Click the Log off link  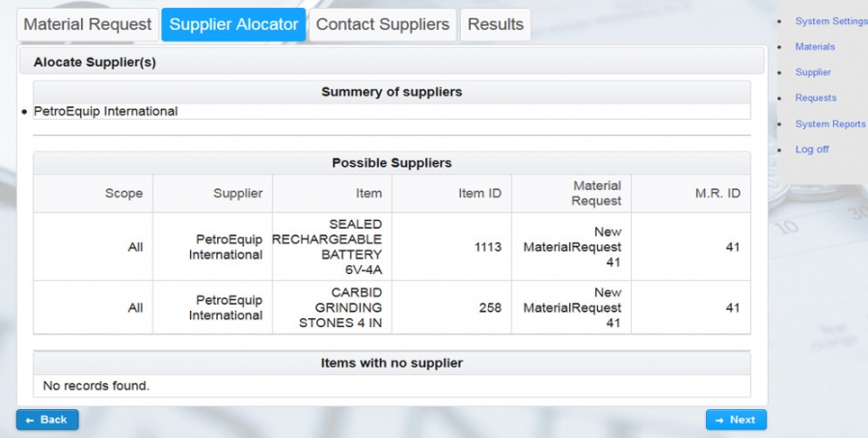(812, 150)
